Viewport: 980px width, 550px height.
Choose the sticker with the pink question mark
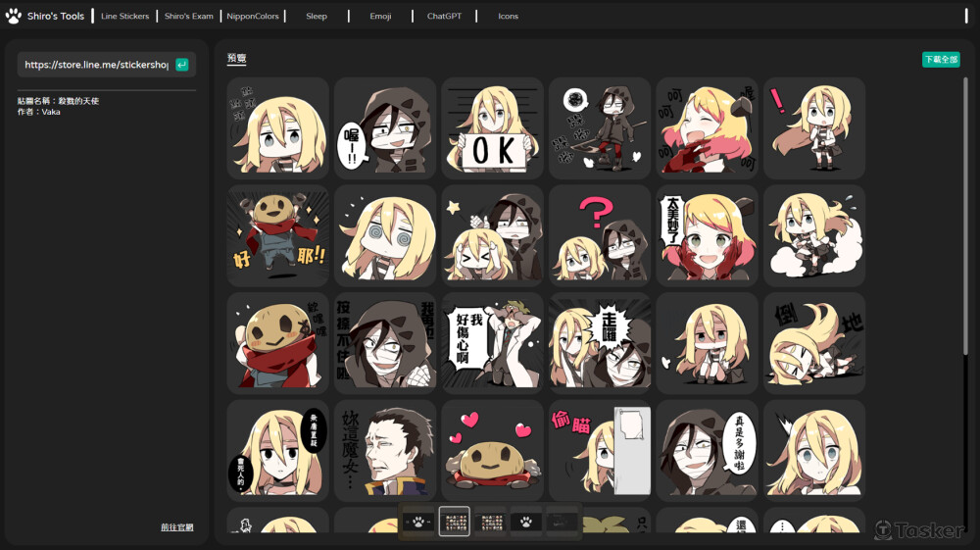point(599,235)
